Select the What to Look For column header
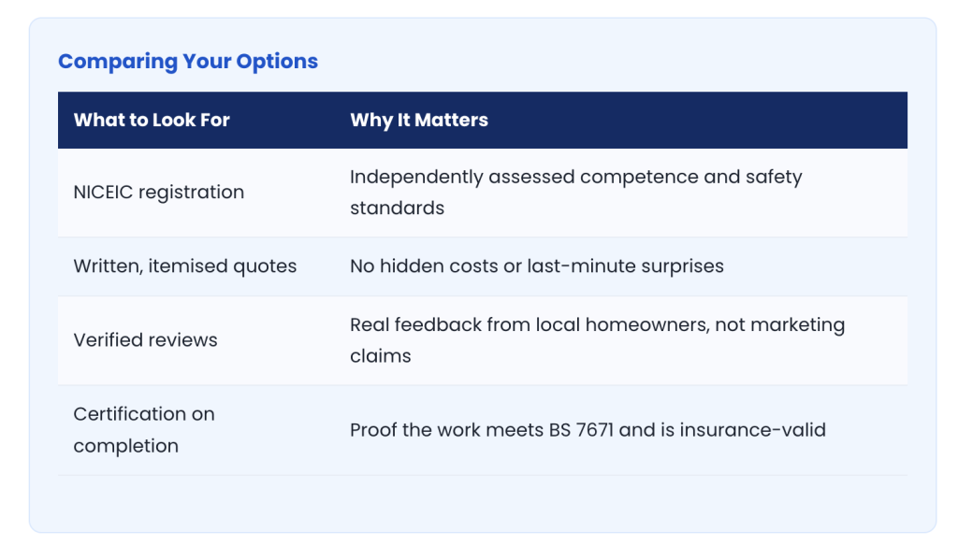958x560 pixels. pyautogui.click(x=152, y=120)
